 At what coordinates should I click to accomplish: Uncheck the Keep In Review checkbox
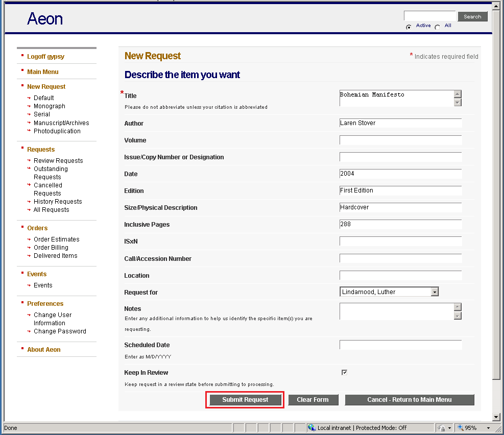point(344,372)
